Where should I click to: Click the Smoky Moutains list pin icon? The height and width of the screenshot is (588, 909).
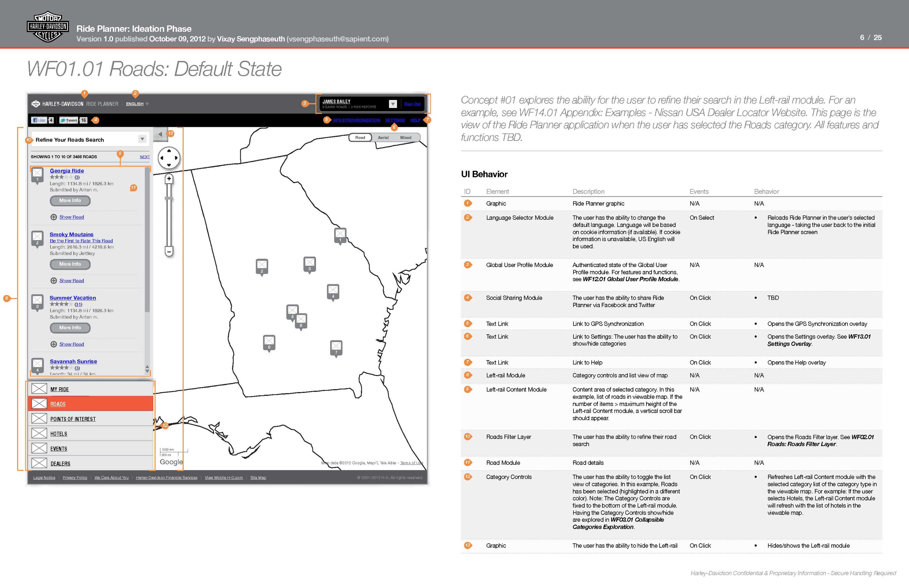click(37, 240)
